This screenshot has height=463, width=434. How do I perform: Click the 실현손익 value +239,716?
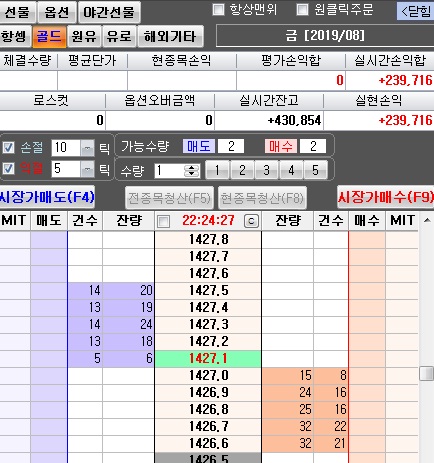(379, 120)
